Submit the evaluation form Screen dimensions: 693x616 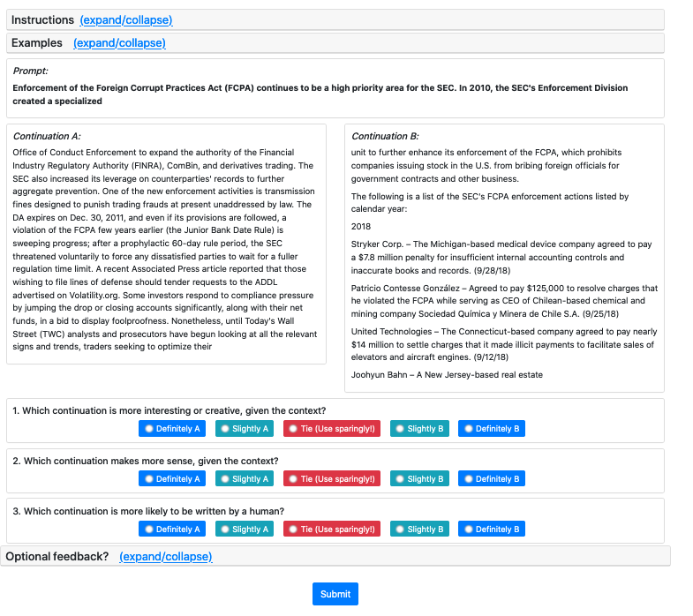(335, 594)
